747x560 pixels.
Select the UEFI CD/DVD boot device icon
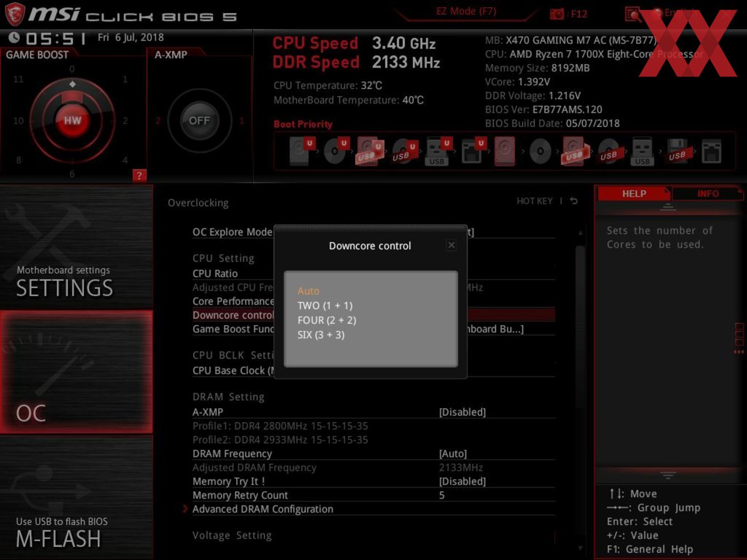pyautogui.click(x=336, y=152)
